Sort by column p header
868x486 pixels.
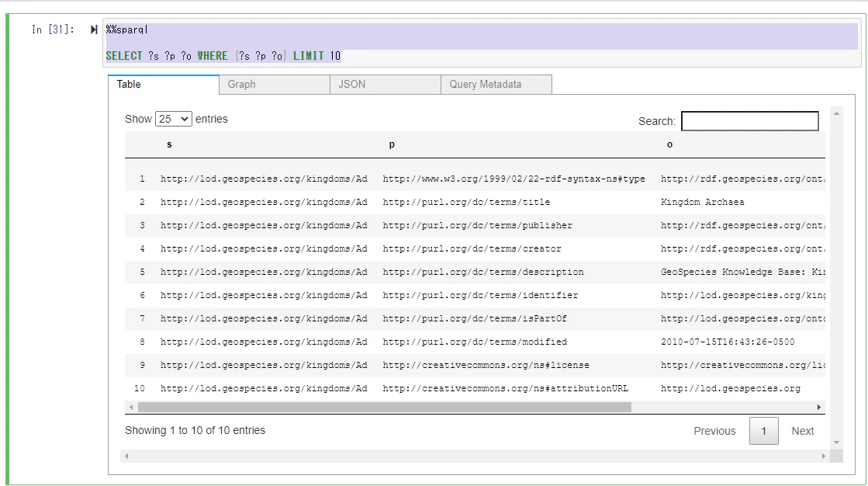392,144
